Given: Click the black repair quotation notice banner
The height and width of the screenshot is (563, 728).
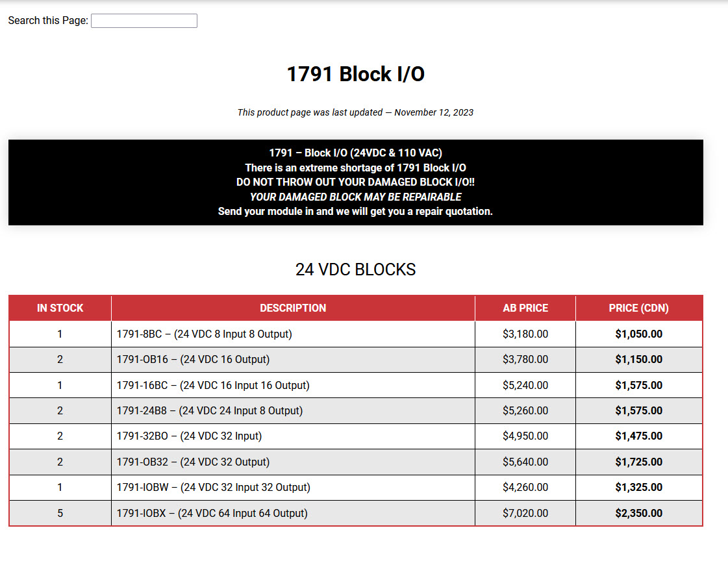Looking at the screenshot, I should click(x=356, y=182).
